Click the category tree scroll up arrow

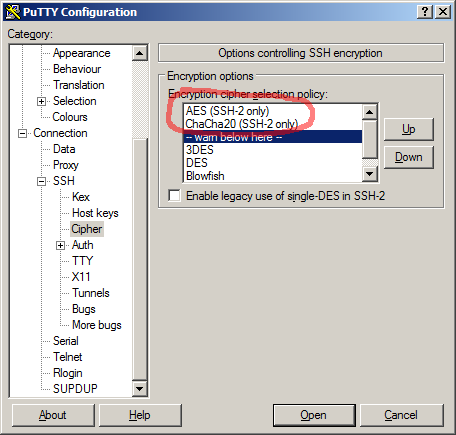tap(140, 53)
